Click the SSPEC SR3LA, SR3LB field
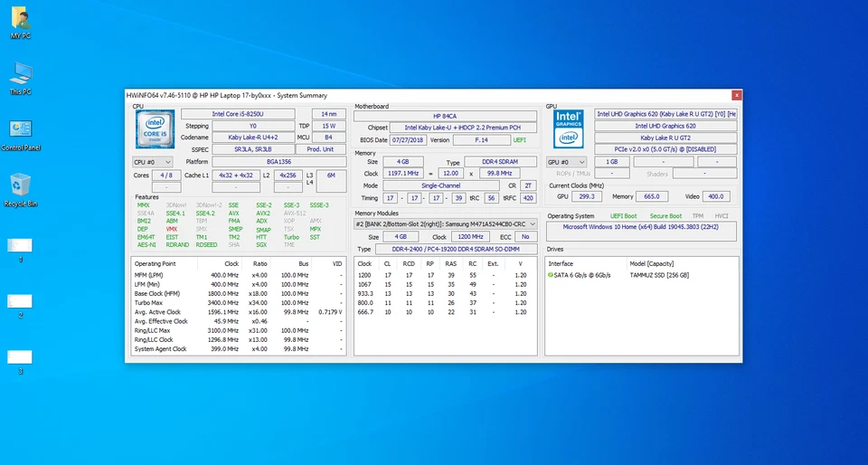 tap(253, 149)
